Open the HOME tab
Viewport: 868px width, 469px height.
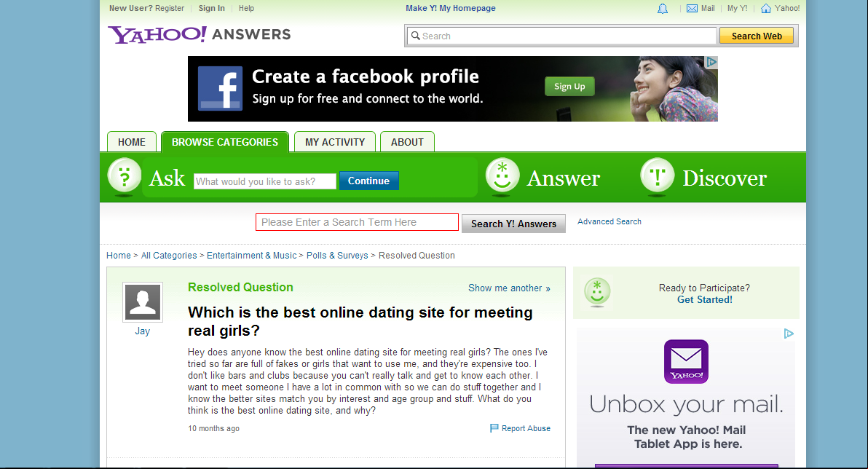point(132,142)
